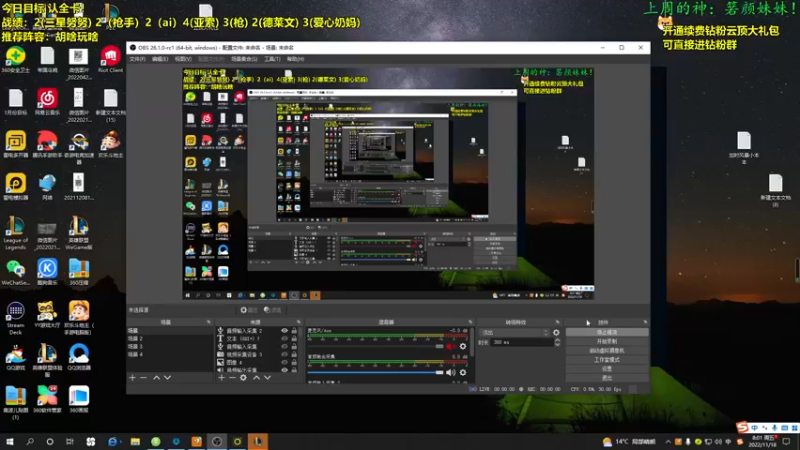Mute 桌面音频 speaker icon
This screenshot has height=450, width=800.
[451, 372]
